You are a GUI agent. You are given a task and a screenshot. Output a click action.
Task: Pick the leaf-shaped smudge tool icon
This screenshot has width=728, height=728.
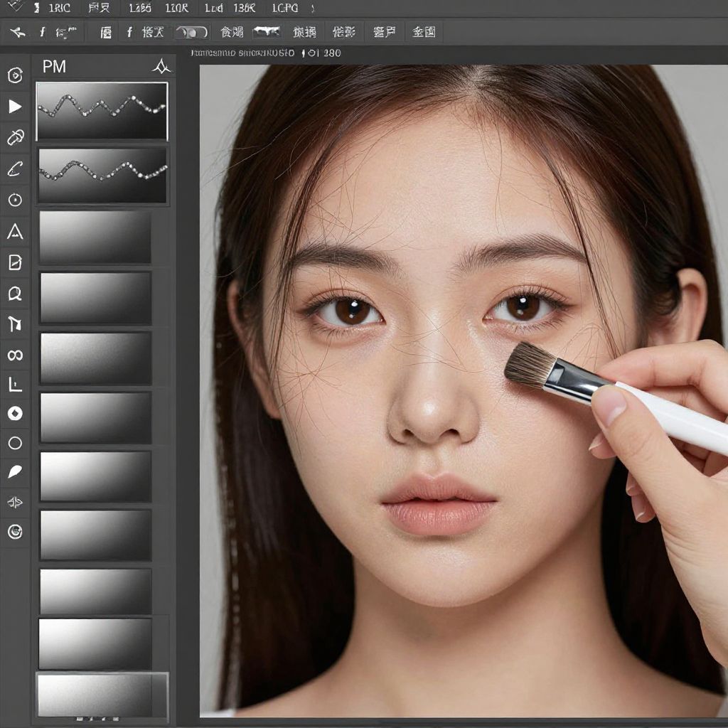15,471
